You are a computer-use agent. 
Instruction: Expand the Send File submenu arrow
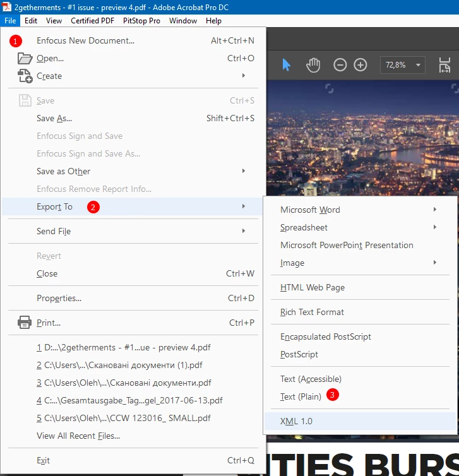pyautogui.click(x=244, y=231)
